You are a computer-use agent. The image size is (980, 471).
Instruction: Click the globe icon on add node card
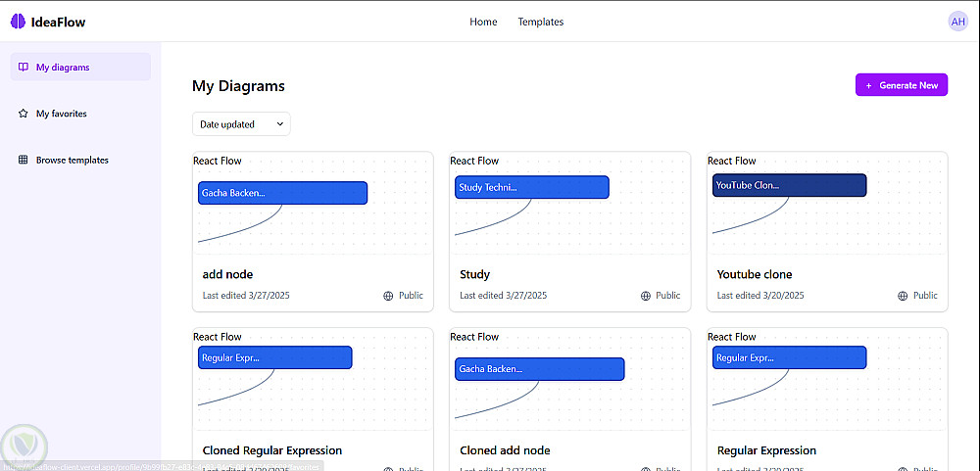point(388,296)
